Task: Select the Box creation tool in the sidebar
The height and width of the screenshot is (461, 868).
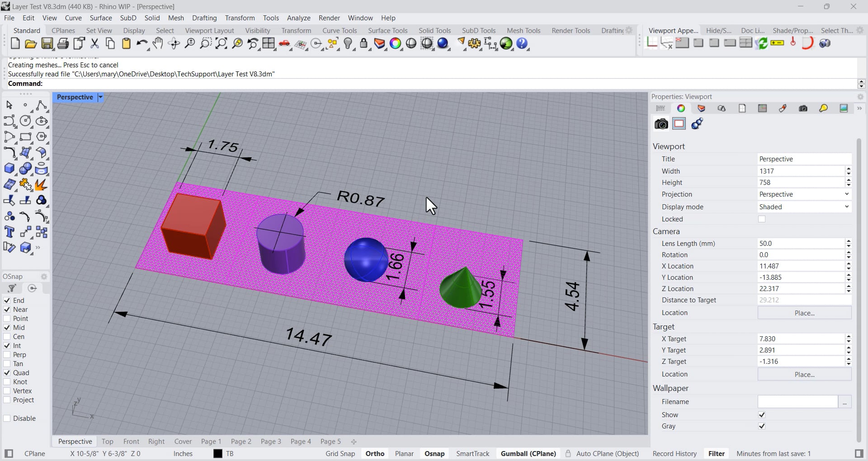Action: (x=9, y=168)
